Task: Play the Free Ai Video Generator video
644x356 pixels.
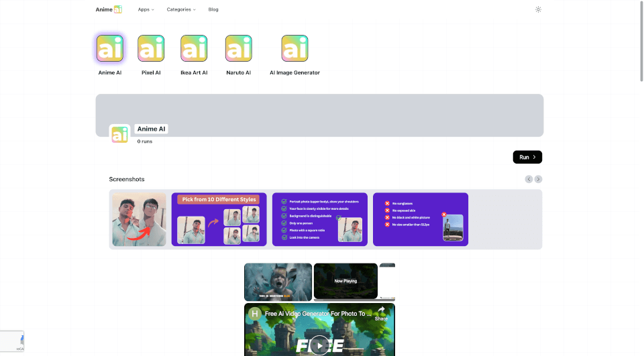Action: [x=319, y=345]
